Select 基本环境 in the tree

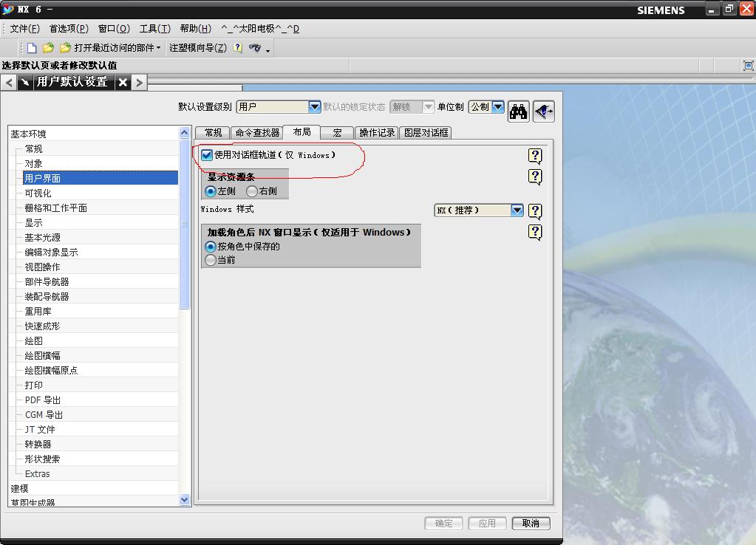[x=28, y=134]
